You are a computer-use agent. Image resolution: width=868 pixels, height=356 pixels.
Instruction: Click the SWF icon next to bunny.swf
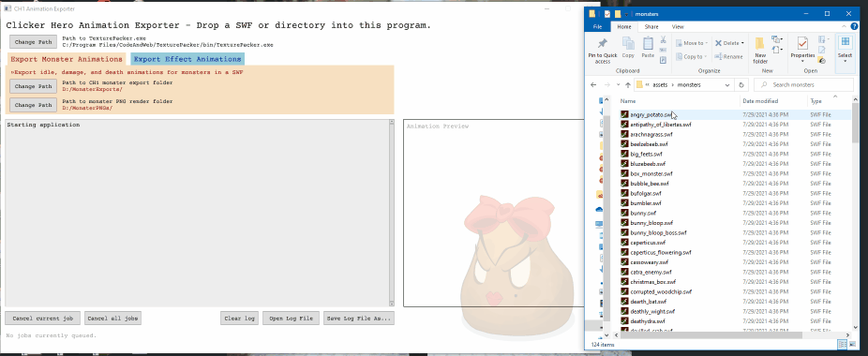(624, 214)
